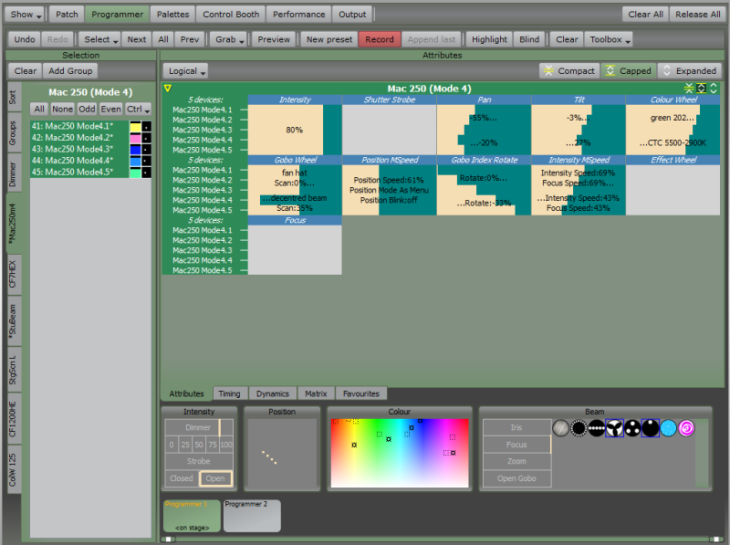Select Programmer 2 thumbnail
Image resolution: width=730 pixels, height=545 pixels.
(252, 516)
